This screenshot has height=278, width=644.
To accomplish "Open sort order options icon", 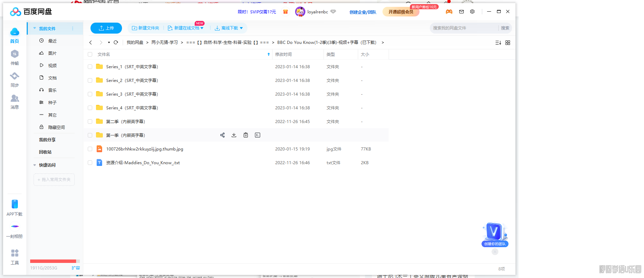I will tap(498, 43).
